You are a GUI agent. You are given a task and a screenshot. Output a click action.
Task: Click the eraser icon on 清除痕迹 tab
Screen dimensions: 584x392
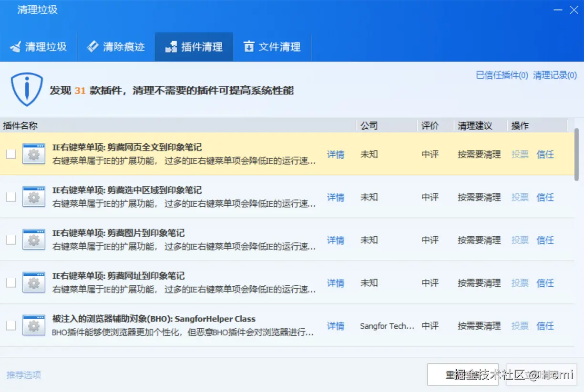[x=92, y=46]
